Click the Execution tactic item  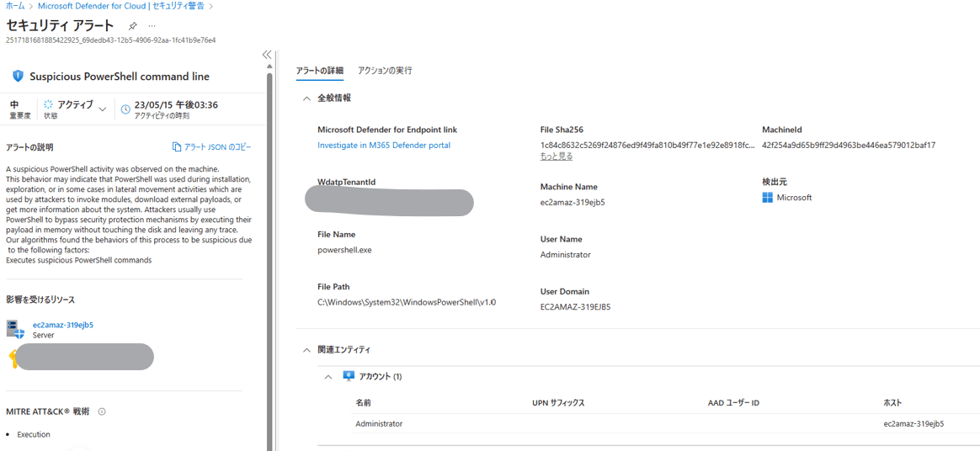pos(34,434)
